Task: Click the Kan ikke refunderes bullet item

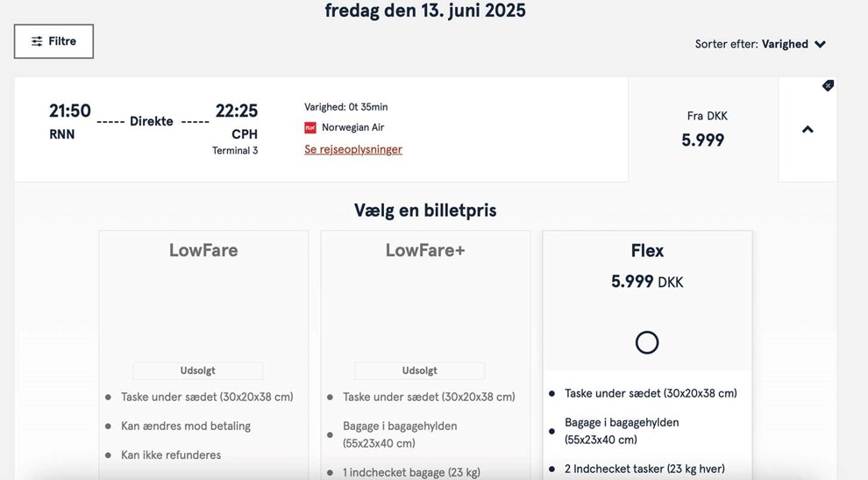Action: [171, 455]
